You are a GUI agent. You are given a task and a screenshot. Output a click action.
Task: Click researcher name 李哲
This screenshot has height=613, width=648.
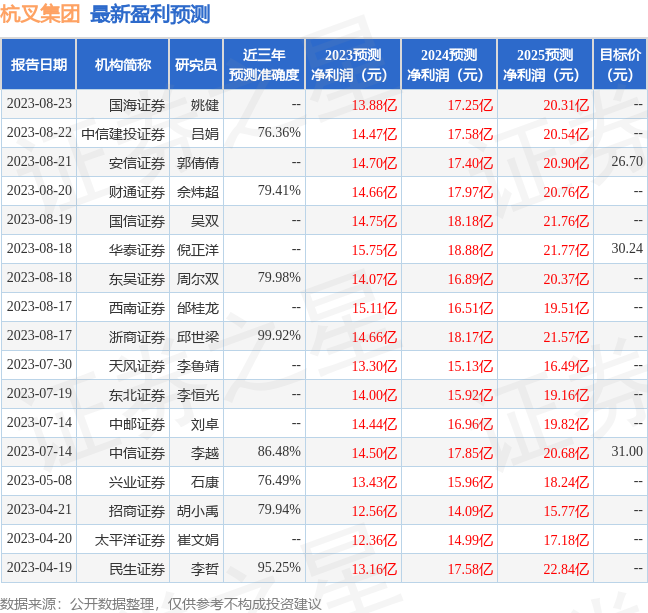point(205,569)
